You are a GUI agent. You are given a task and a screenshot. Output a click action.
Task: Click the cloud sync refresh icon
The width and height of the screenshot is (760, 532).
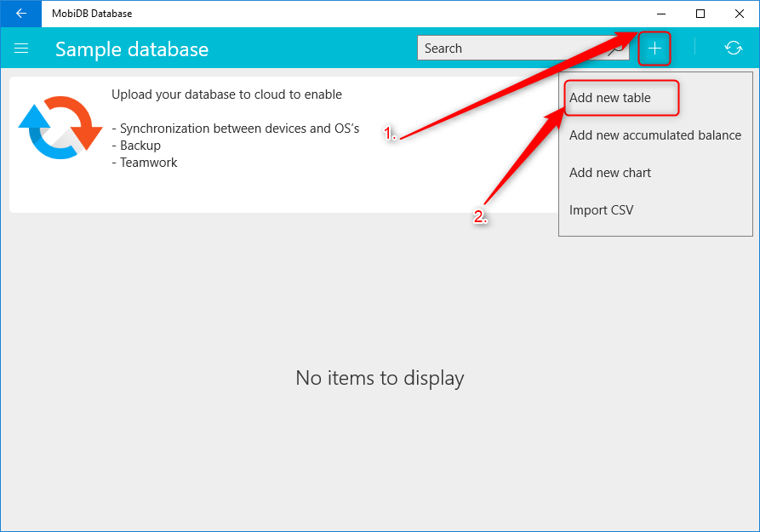point(734,48)
